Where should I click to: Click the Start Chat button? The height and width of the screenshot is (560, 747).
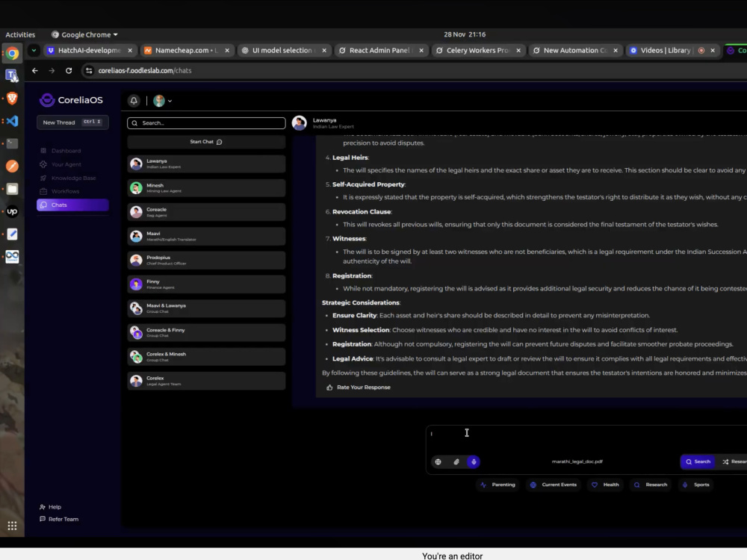[206, 142]
